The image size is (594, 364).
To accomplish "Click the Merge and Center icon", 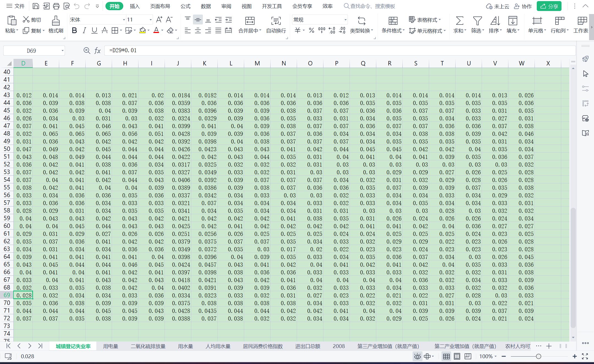I will click(250, 21).
